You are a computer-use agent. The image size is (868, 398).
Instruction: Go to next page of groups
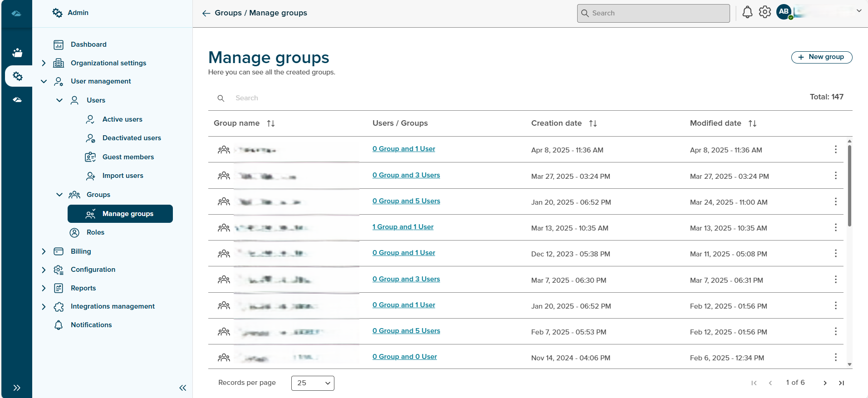(825, 383)
